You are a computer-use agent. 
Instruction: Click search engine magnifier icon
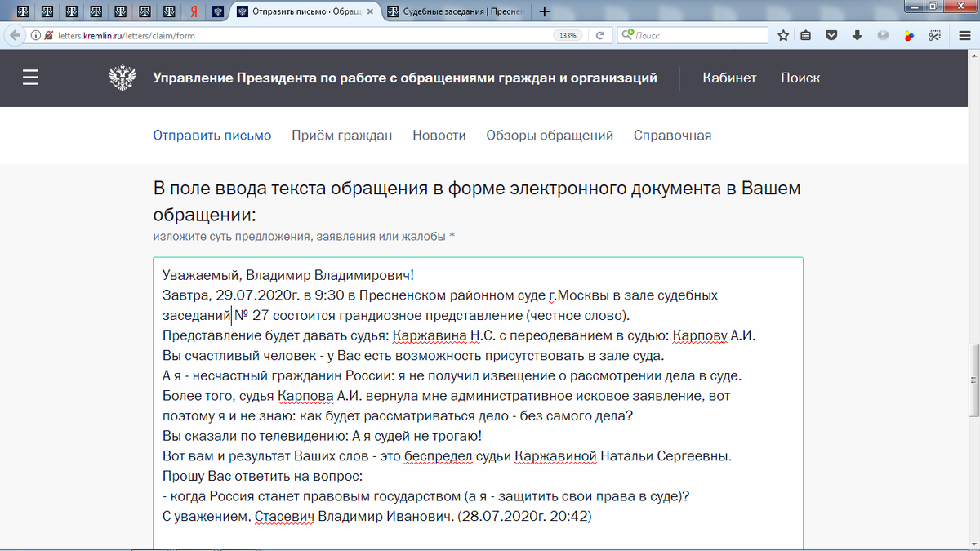[x=627, y=35]
